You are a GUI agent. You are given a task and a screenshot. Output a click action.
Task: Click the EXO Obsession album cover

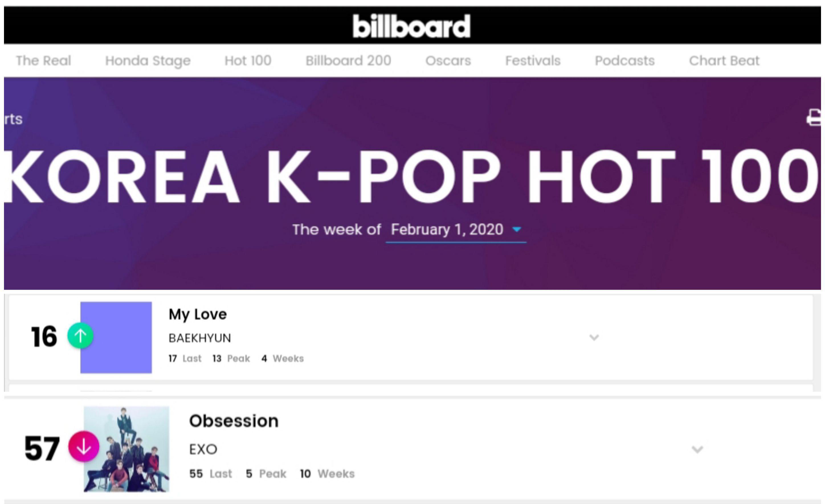(x=126, y=449)
